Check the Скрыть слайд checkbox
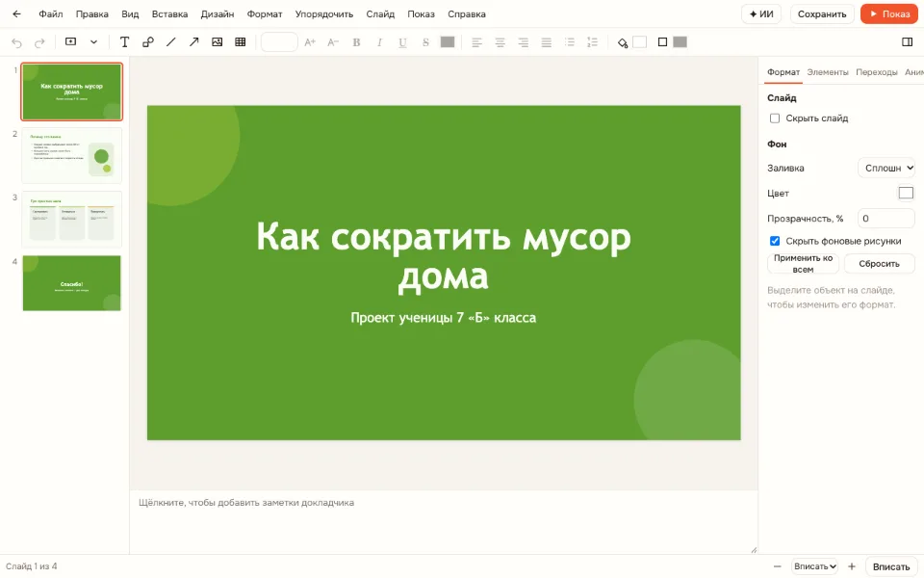This screenshot has height=578, width=924. [x=775, y=118]
